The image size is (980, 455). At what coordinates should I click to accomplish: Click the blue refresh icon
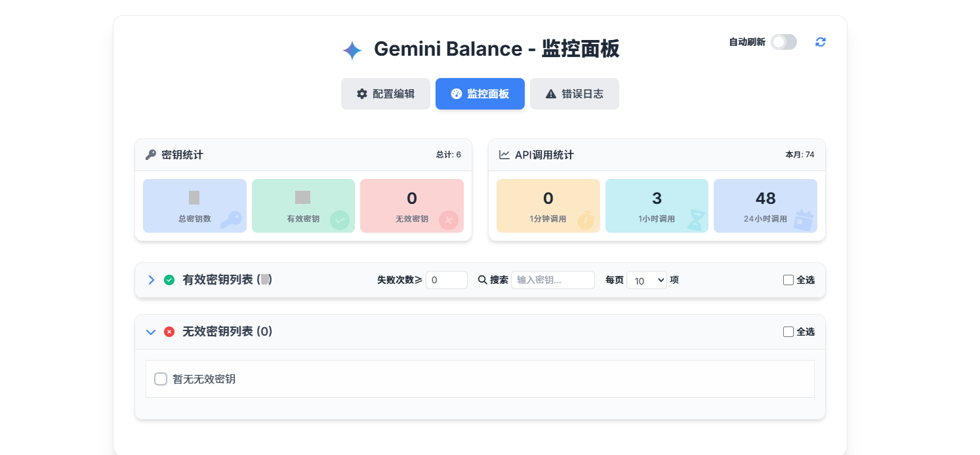(820, 42)
